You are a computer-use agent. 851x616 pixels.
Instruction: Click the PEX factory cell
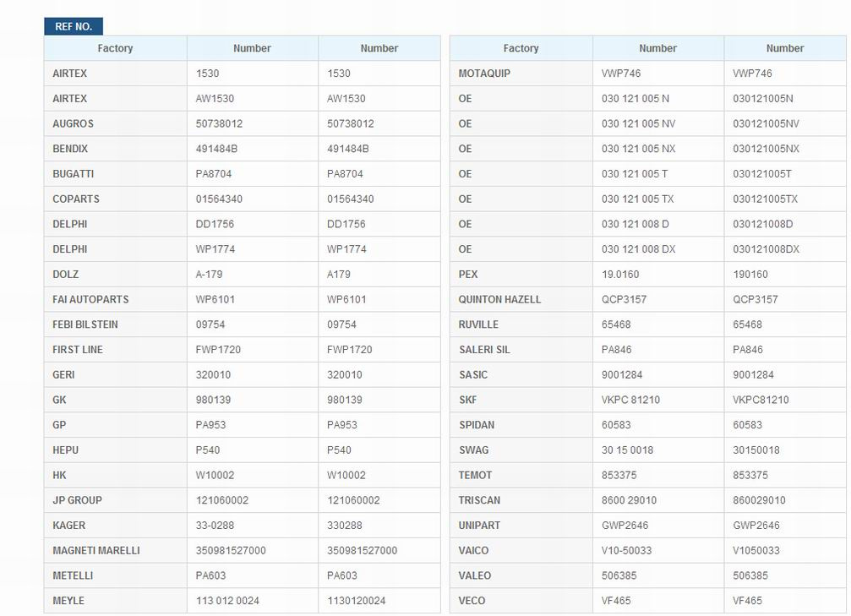point(521,274)
